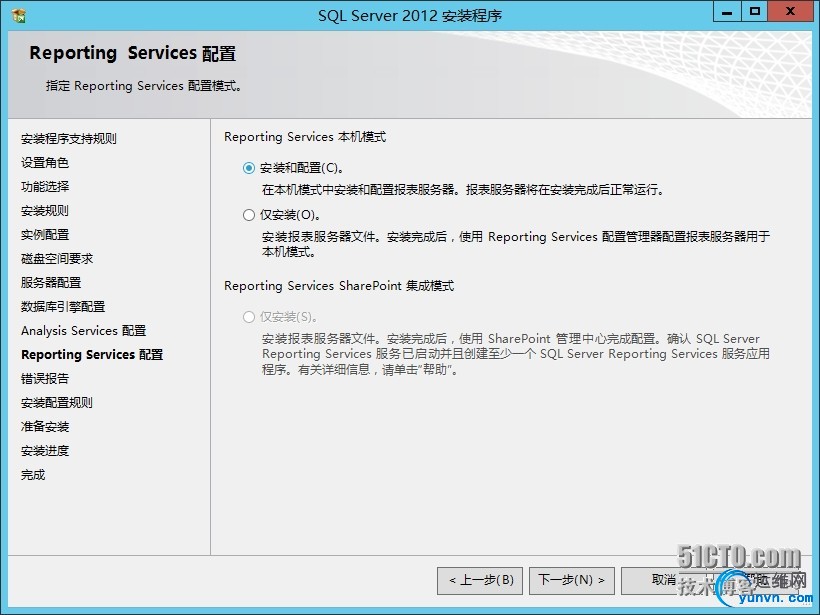The image size is (820, 615).
Task: Click the disabled SharePoint 仅安装(S) radio button
Action: 249,317
